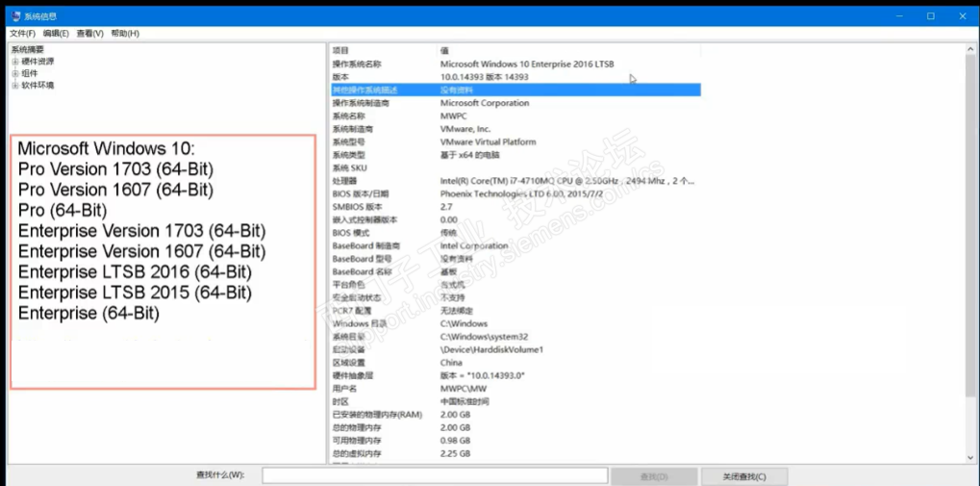This screenshot has width=980, height=486.
Task: Click the MWPC\MW user name value
Action: (x=464, y=389)
